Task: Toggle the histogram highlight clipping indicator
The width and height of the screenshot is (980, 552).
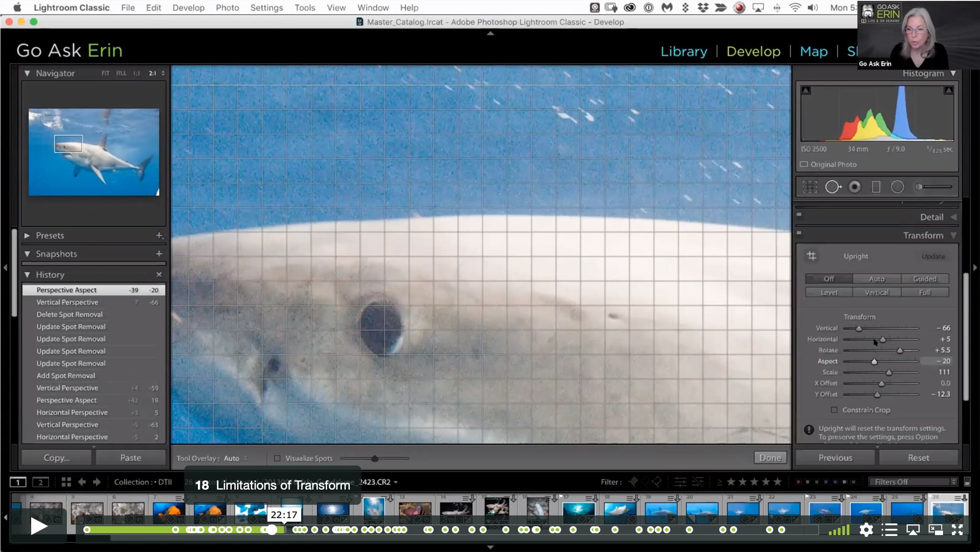Action: 949,90
